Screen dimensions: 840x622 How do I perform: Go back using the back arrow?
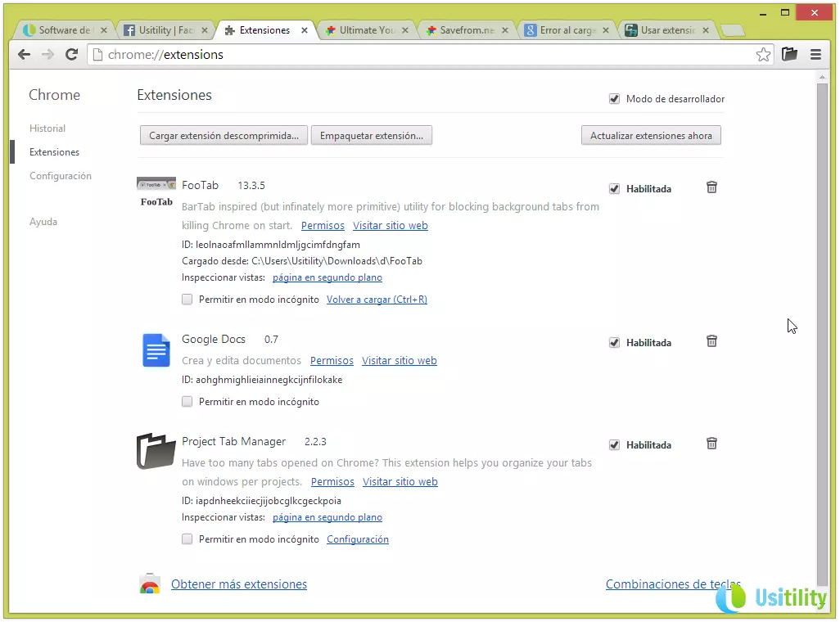[x=24, y=55]
